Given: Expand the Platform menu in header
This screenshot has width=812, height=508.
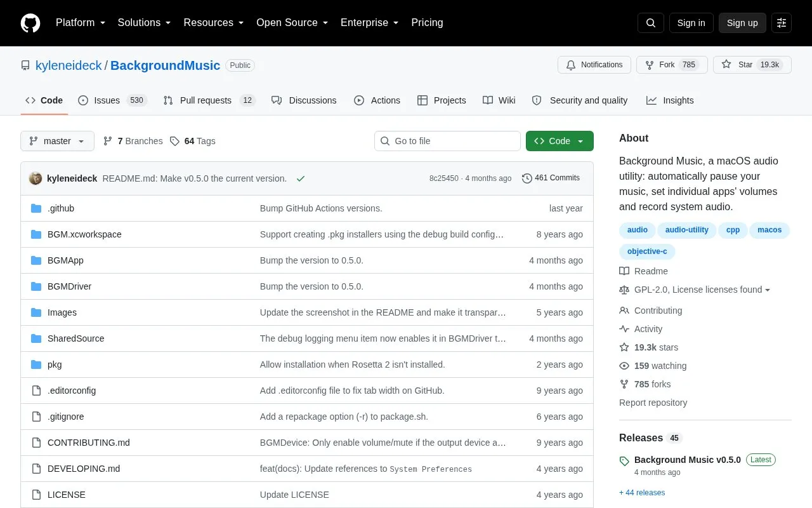Looking at the screenshot, I should tap(81, 23).
